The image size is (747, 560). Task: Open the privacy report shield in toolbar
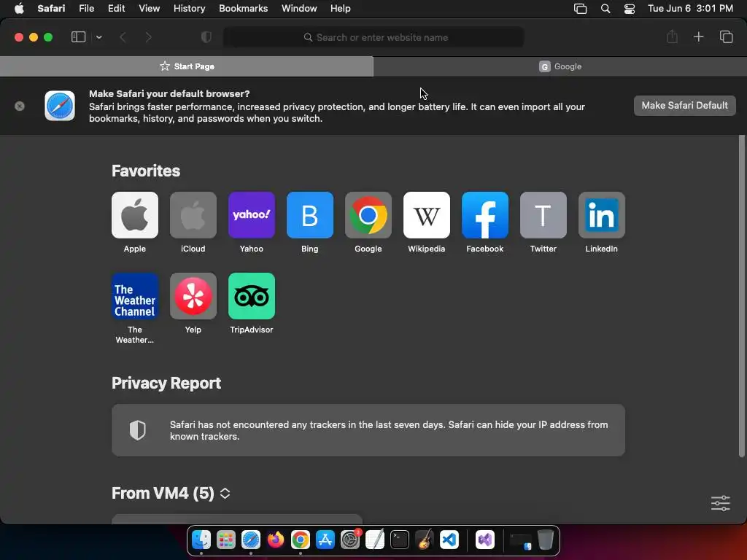pyautogui.click(x=206, y=37)
